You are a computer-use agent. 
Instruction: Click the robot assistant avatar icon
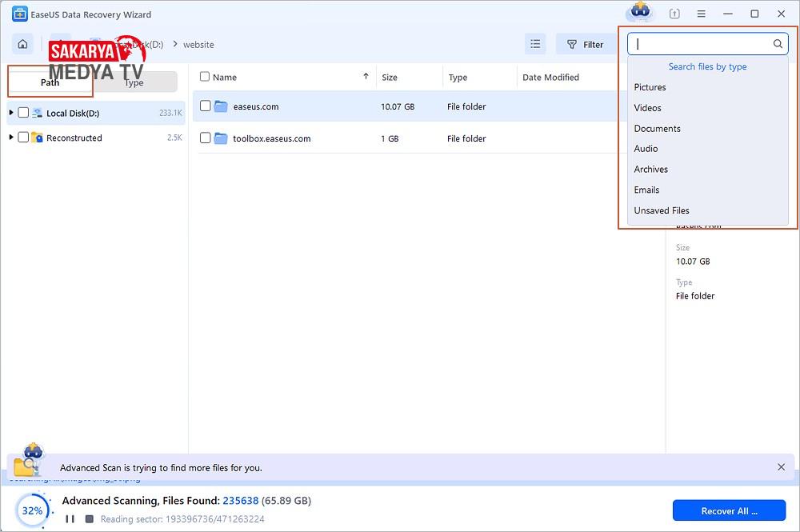coord(640,12)
